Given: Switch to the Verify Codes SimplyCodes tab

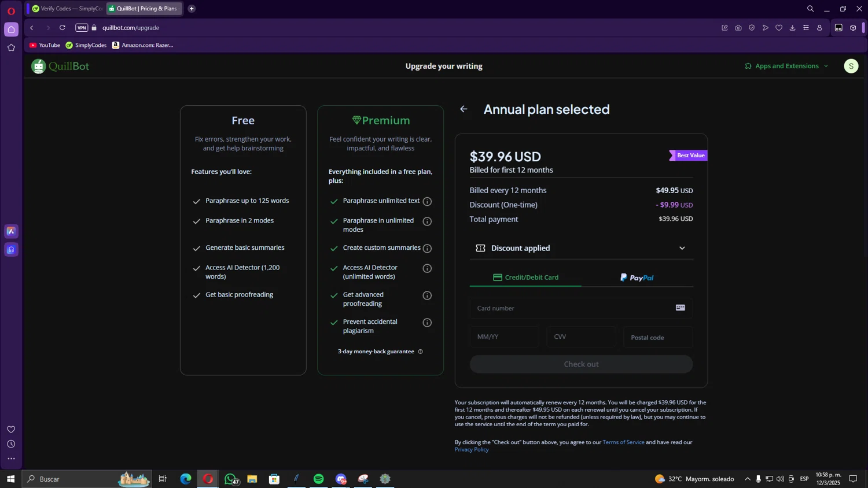Looking at the screenshot, I should [67, 9].
